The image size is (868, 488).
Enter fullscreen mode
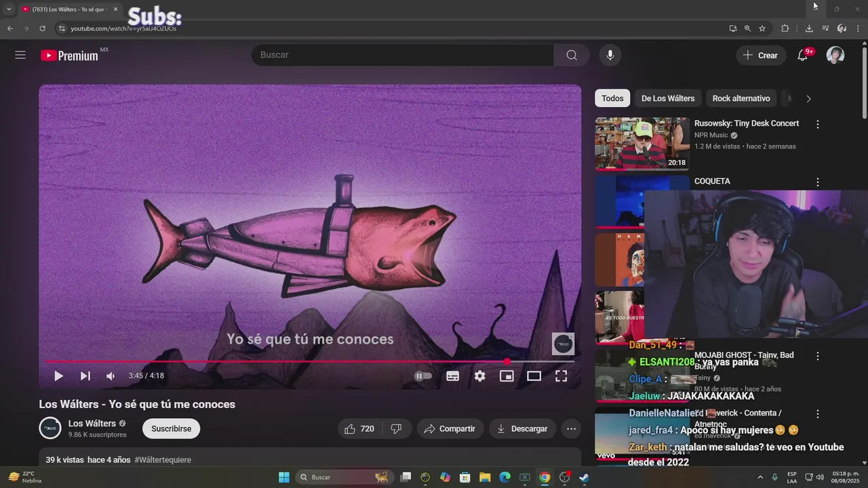(x=561, y=376)
